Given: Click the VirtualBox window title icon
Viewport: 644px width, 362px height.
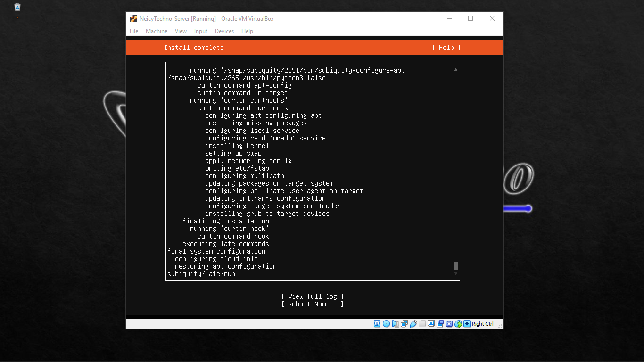Looking at the screenshot, I should pyautogui.click(x=134, y=19).
